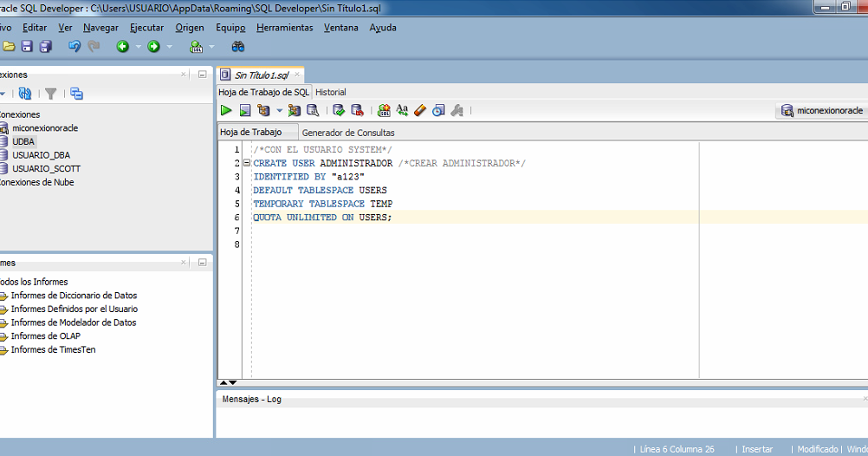Open the back navigation dropdown arrow
Viewport: 868px width, 456px height.
(x=139, y=47)
